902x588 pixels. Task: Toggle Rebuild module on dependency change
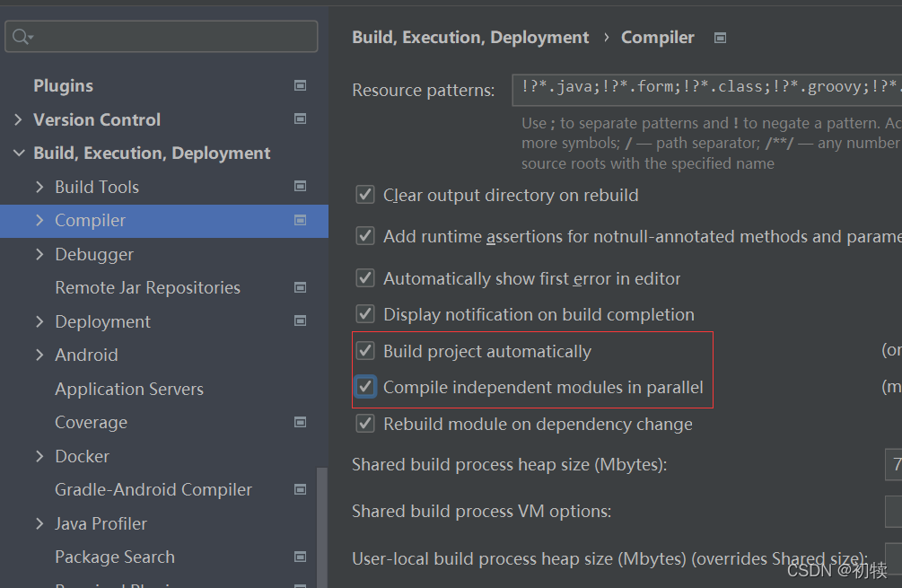(x=365, y=424)
